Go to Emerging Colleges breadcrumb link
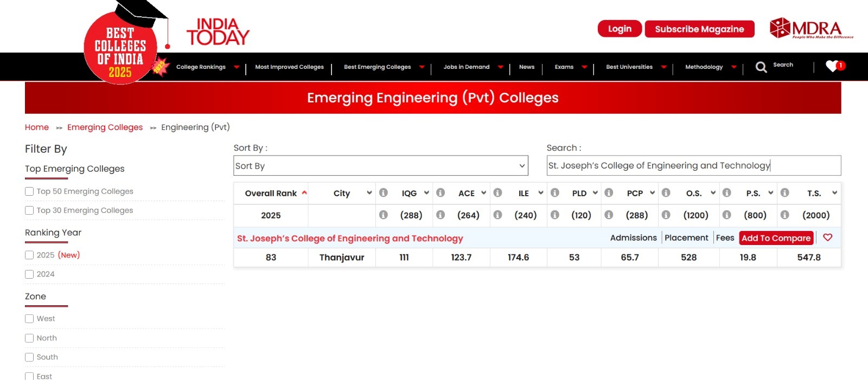The width and height of the screenshot is (868, 380). (105, 127)
